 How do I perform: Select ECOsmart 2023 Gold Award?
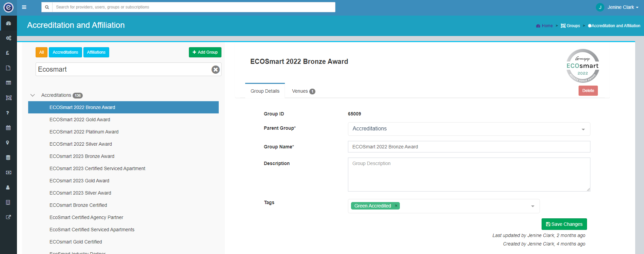[x=79, y=181]
